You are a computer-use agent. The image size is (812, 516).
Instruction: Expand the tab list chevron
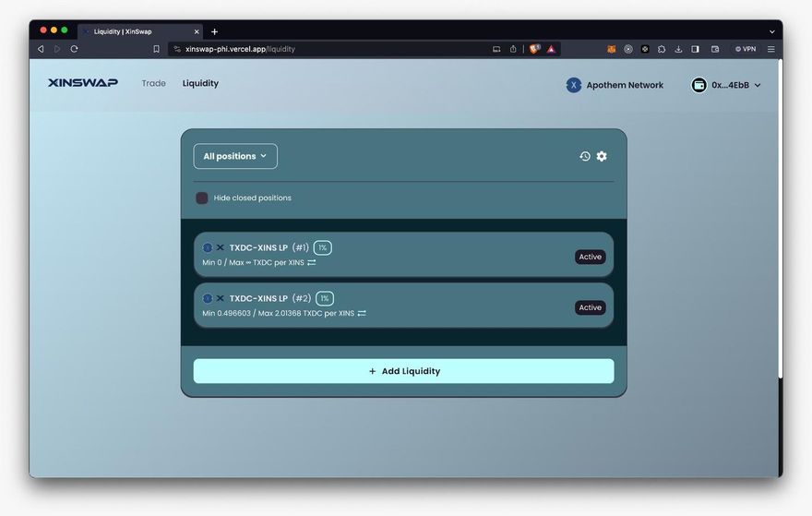(771, 31)
